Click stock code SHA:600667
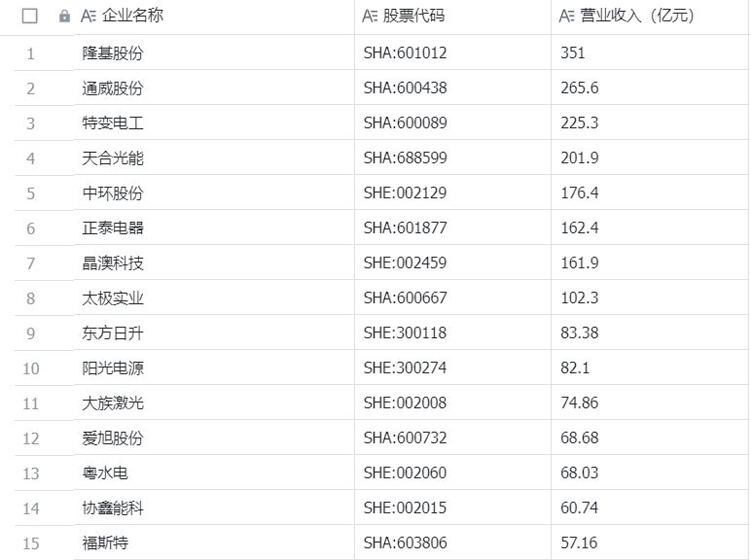 pos(405,298)
